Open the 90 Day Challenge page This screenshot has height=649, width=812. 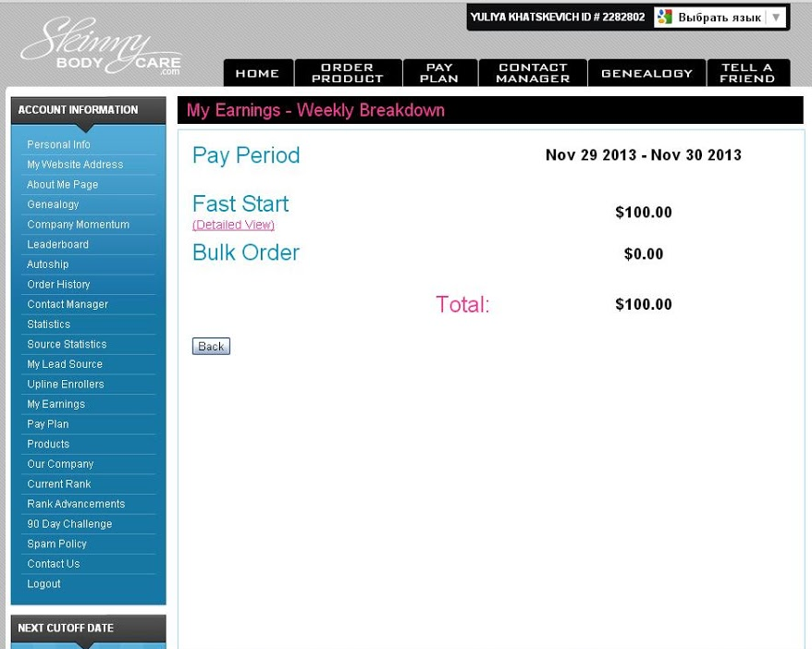(69, 524)
